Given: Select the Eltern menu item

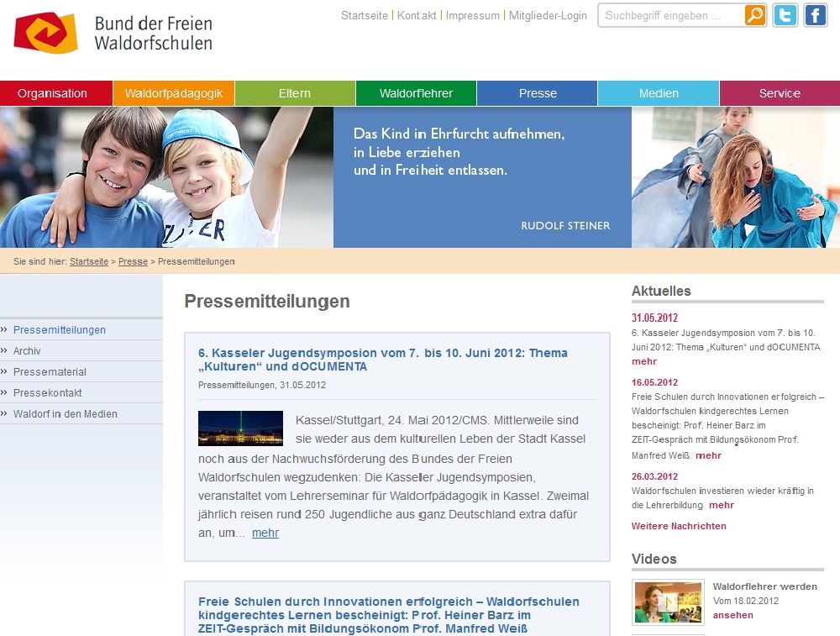Looking at the screenshot, I should tap(295, 93).
